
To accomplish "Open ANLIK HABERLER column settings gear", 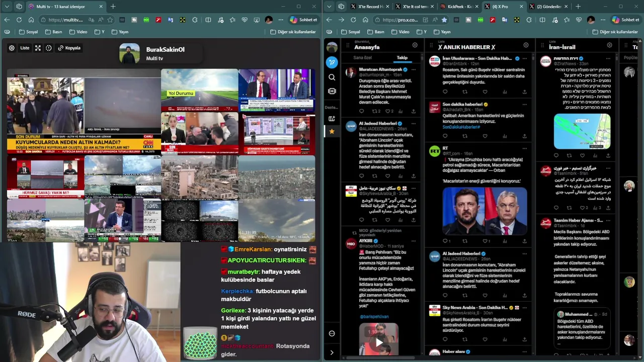I will pyautogui.click(x=526, y=45).
